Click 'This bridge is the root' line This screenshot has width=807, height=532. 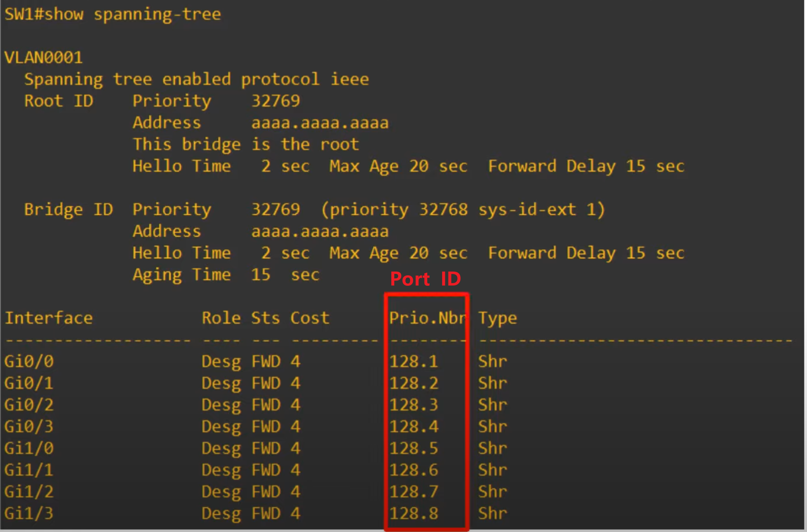point(246,145)
